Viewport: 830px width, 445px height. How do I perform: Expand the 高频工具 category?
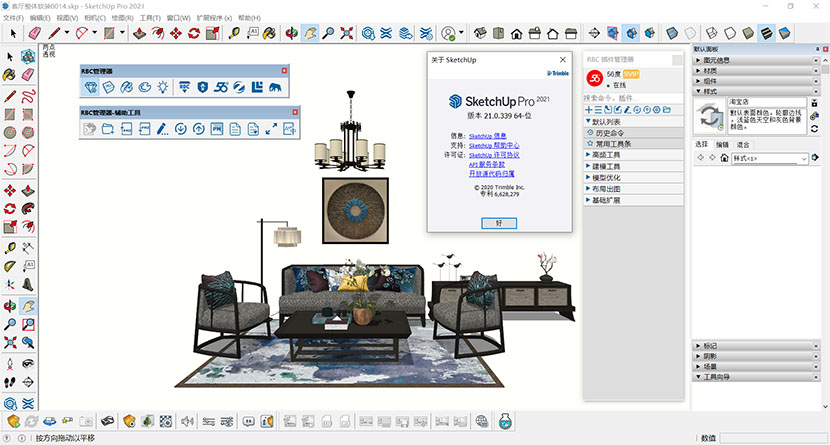607,155
